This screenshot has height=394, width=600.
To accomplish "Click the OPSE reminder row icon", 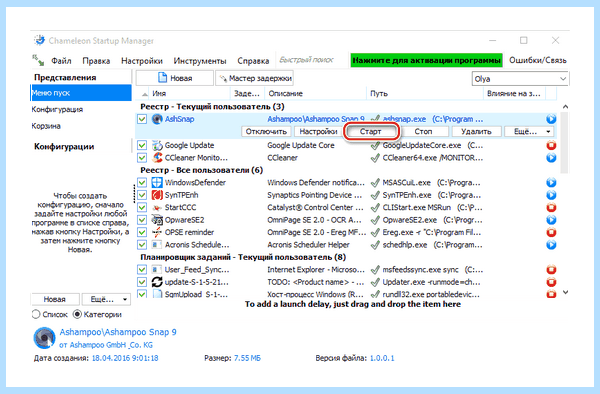I will coord(157,232).
